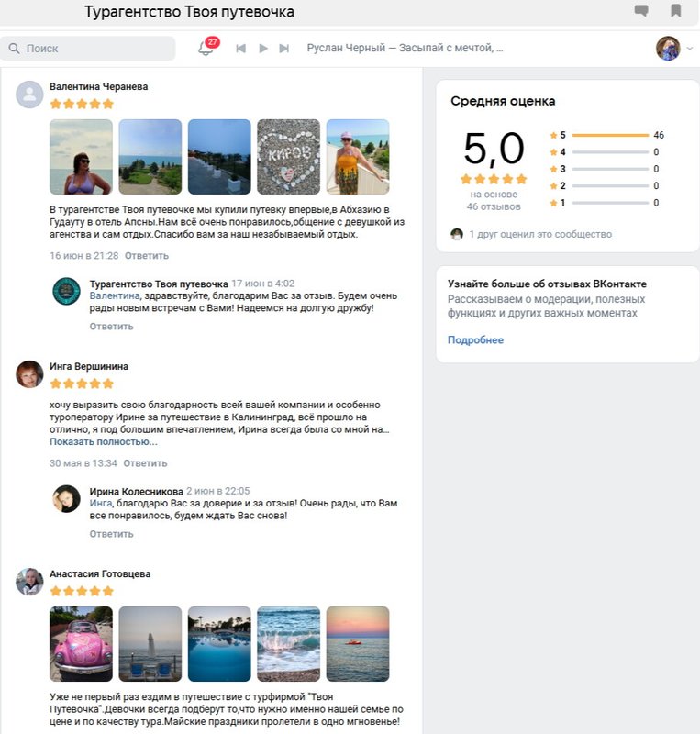Reply to Валентина Черанева's review

[x=147, y=255]
